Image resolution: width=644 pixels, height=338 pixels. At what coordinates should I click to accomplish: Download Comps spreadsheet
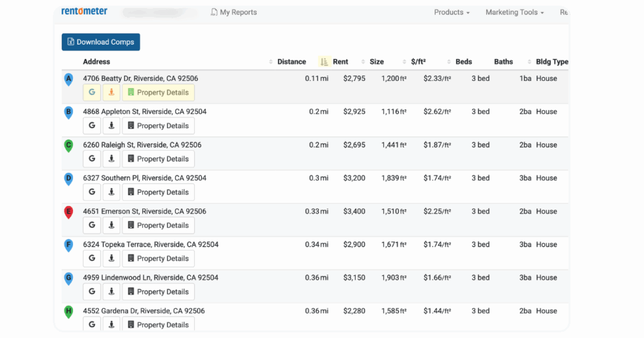(101, 42)
